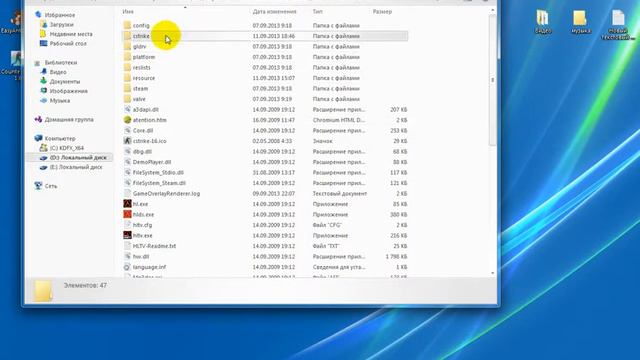Open Библиотеки in navigation pane
Screen dimensions: 640x360
(x=61, y=63)
